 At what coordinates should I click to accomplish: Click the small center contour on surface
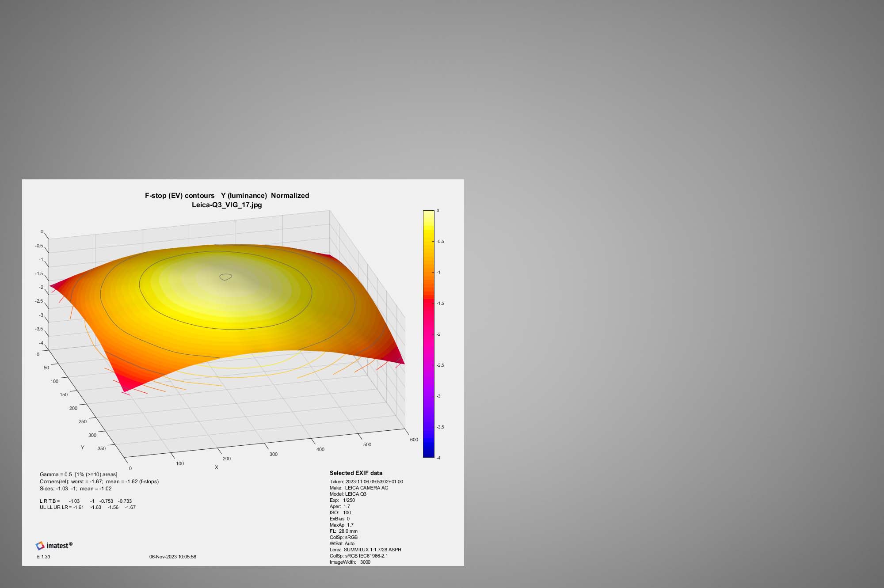point(226,277)
